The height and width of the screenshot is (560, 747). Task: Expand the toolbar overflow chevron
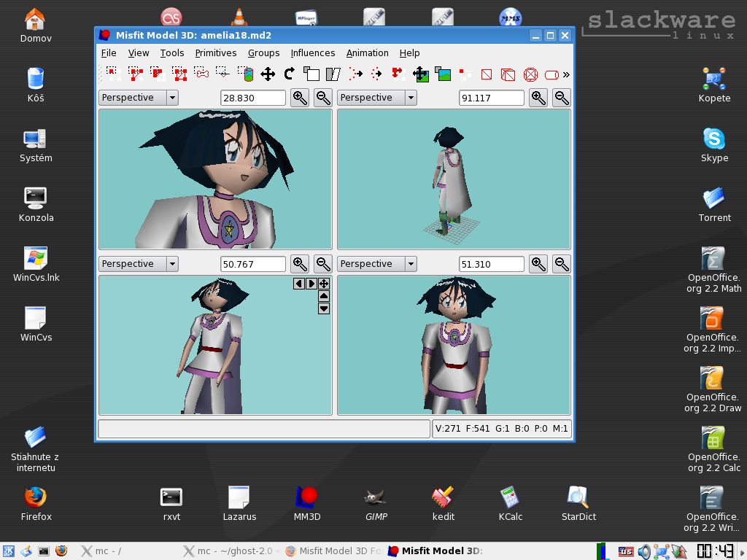click(568, 74)
